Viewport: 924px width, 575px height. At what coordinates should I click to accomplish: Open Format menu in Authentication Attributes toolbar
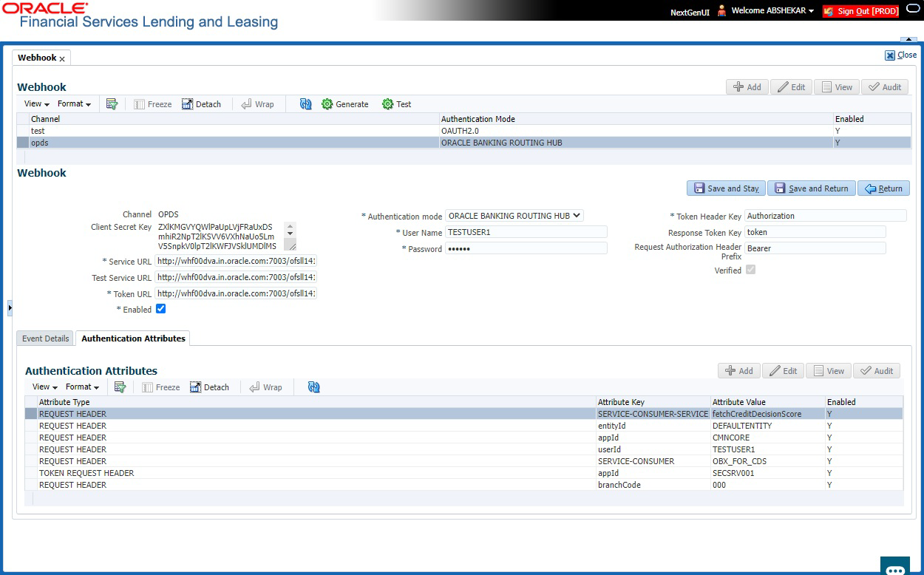point(82,387)
